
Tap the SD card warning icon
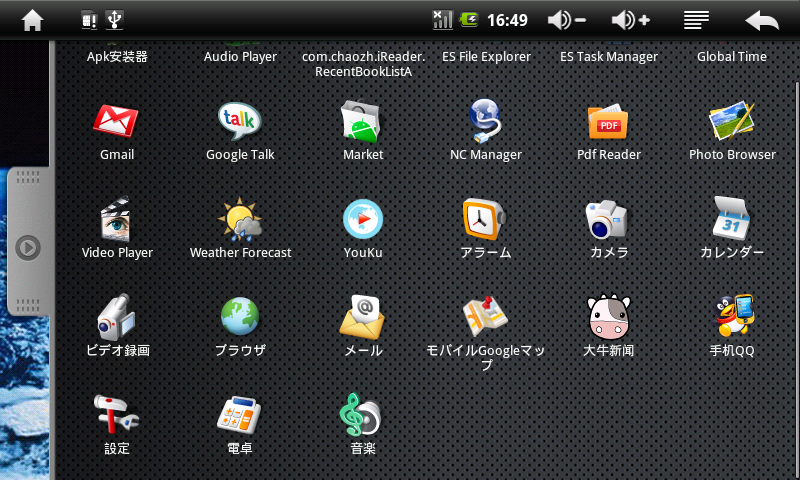click(89, 20)
